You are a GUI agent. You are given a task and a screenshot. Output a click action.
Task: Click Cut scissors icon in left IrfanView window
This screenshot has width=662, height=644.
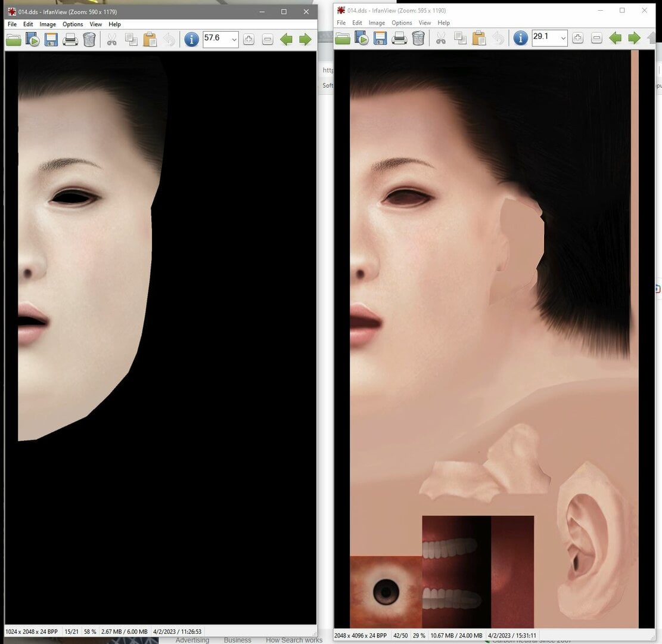click(112, 40)
